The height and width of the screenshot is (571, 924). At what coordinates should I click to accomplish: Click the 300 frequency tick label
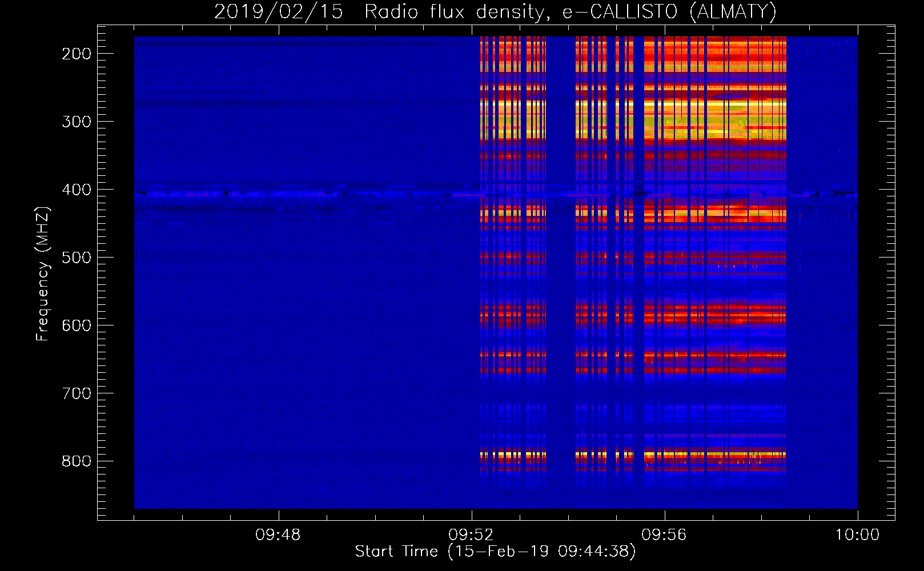[x=77, y=122]
